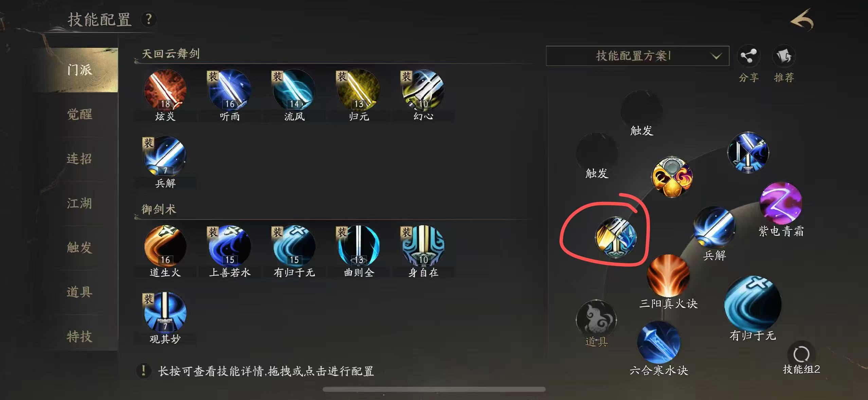This screenshot has width=868, height=400.
Task: Select the 观其妙 skill icon
Action: [x=165, y=312]
